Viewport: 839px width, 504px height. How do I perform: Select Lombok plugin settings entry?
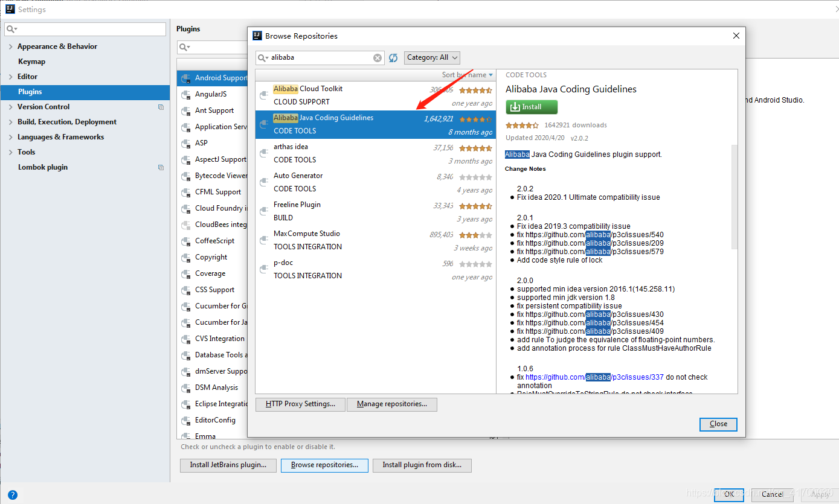pyautogui.click(x=43, y=167)
